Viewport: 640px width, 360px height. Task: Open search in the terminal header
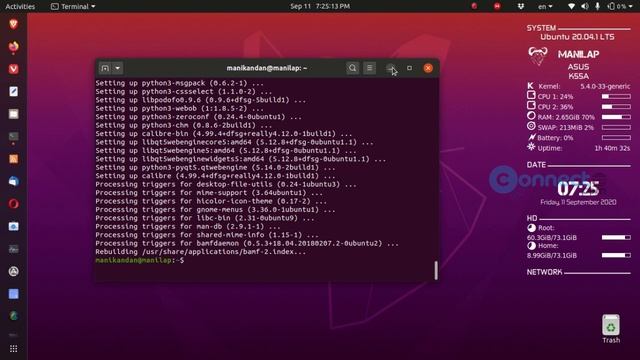pos(352,68)
